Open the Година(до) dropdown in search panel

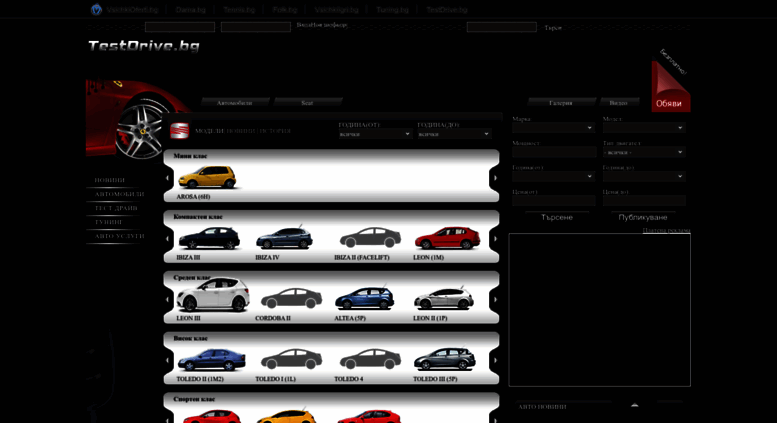click(x=644, y=176)
